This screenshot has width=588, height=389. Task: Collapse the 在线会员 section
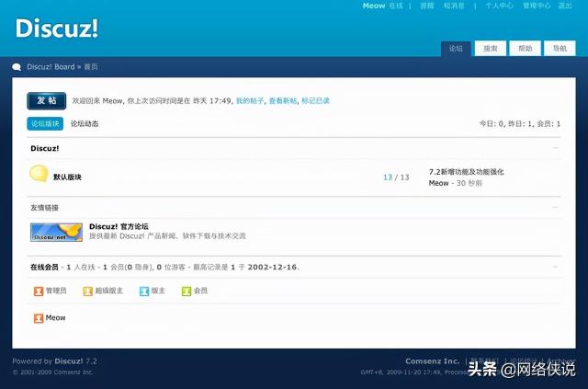click(555, 267)
